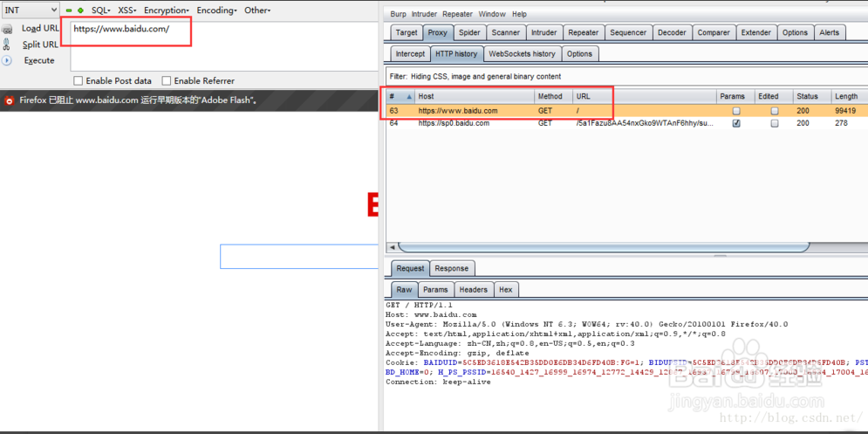868x434 pixels.
Task: Click the green minus icon in HackBar toolbar
Action: coord(69,10)
